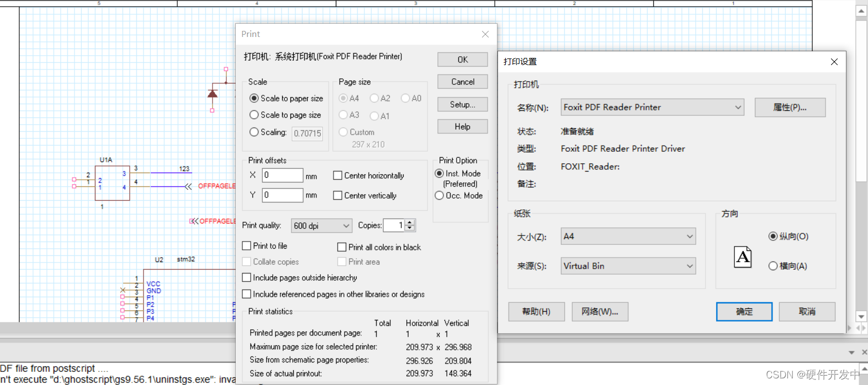Screen dimensions: 868x385
Task: Increase copies with the spinner up arrow
Action: 410,222
